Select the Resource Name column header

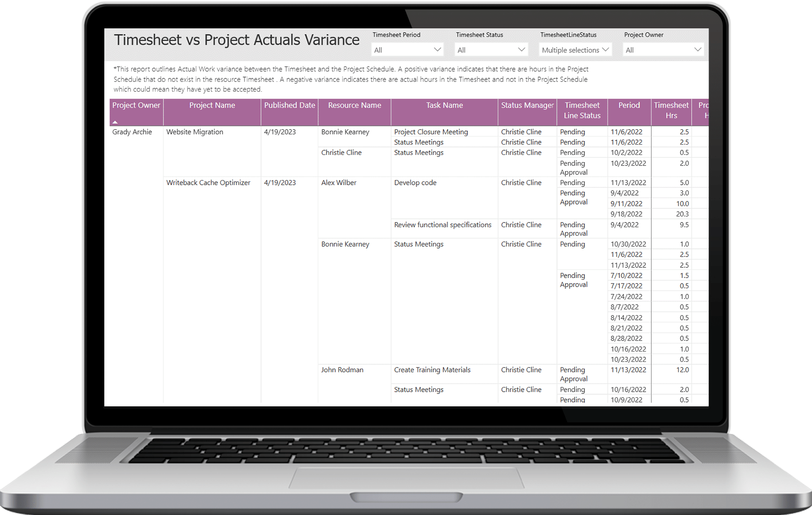click(355, 105)
